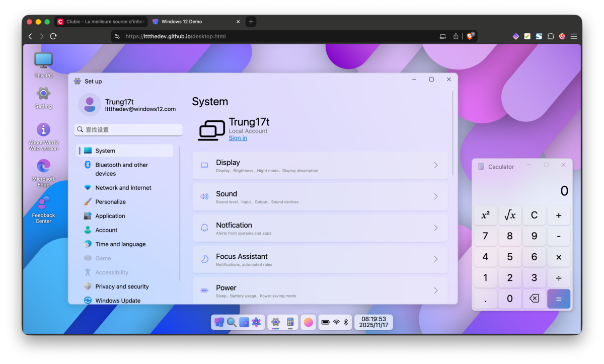
Task: Open Search from the taskbar magnifier
Action: [x=231, y=322]
